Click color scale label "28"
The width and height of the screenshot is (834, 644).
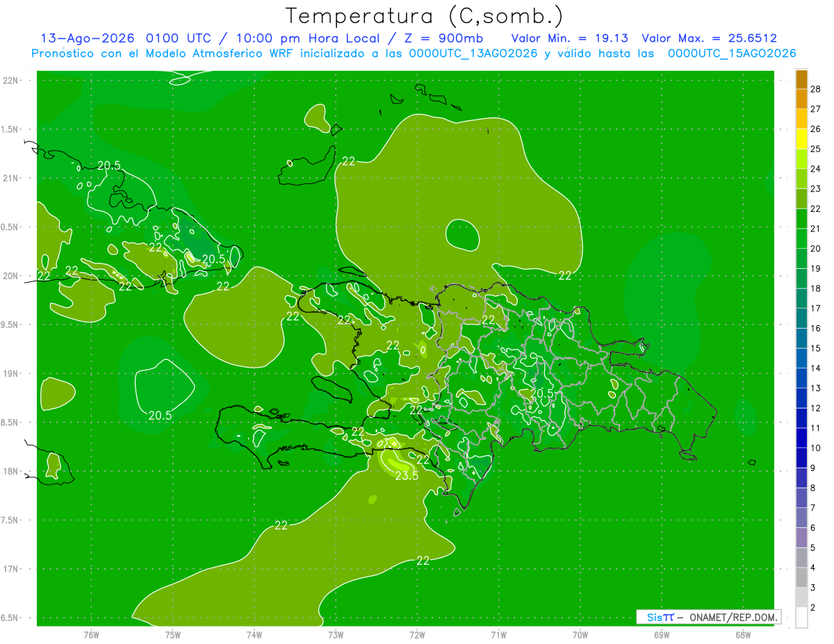pos(817,89)
